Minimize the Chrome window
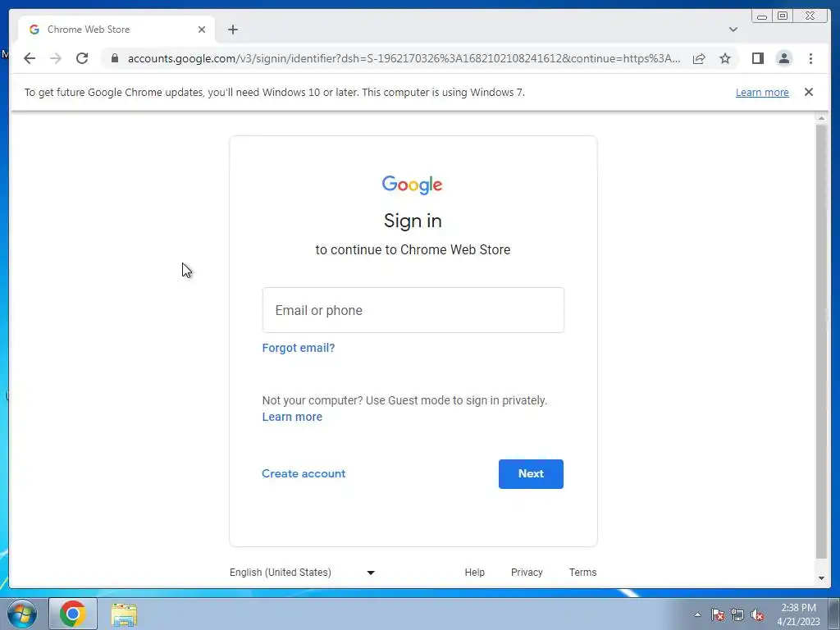The width and height of the screenshot is (840, 630). [x=762, y=16]
